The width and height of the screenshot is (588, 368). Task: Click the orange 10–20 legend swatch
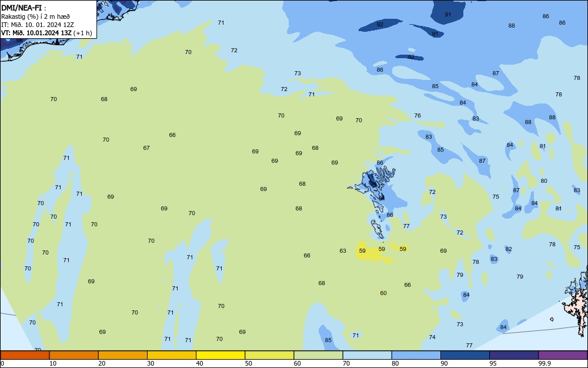click(74, 355)
